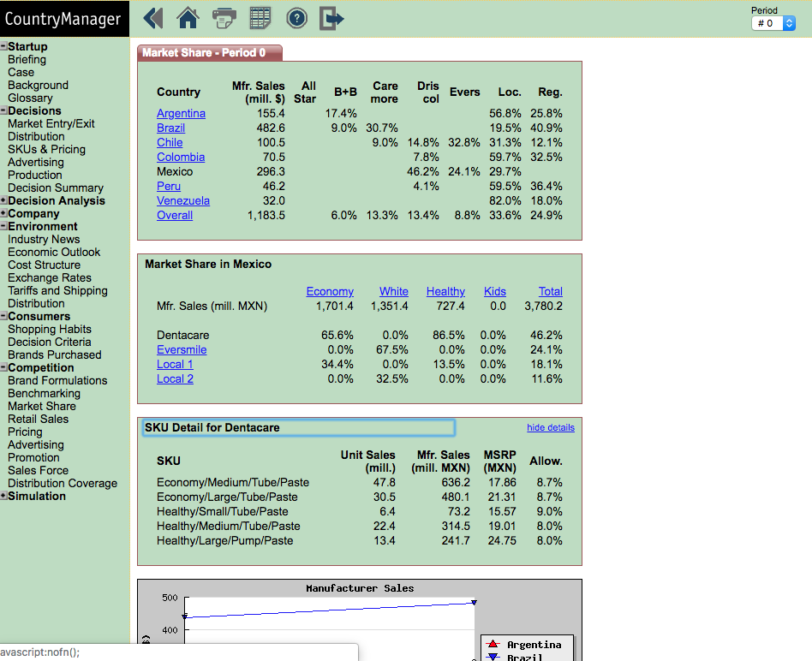The width and height of the screenshot is (812, 661).
Task: Collapse the Decisions section
Action: [3, 110]
